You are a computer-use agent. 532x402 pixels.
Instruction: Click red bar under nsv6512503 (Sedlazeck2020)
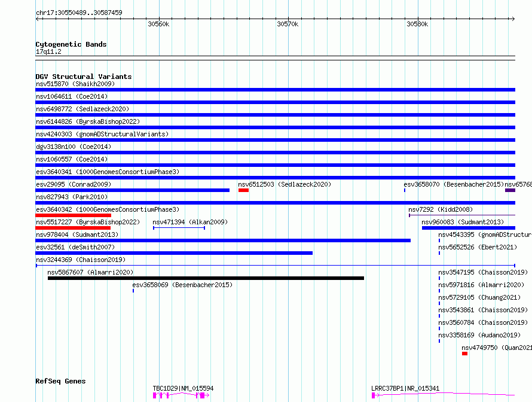coord(244,190)
